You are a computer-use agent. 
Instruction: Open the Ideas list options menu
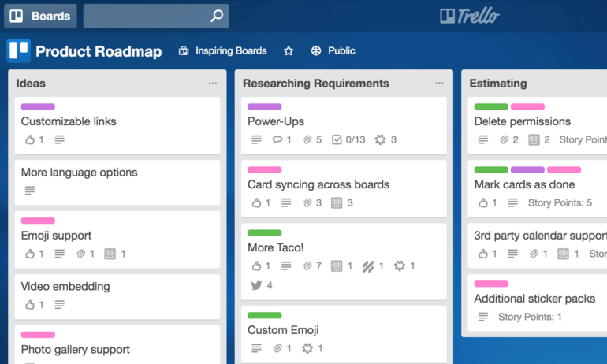coord(213,83)
